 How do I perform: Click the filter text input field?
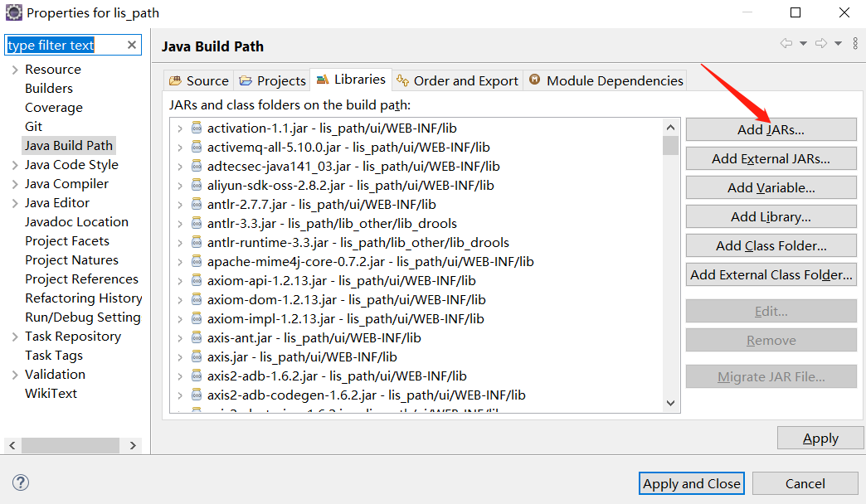click(65, 45)
